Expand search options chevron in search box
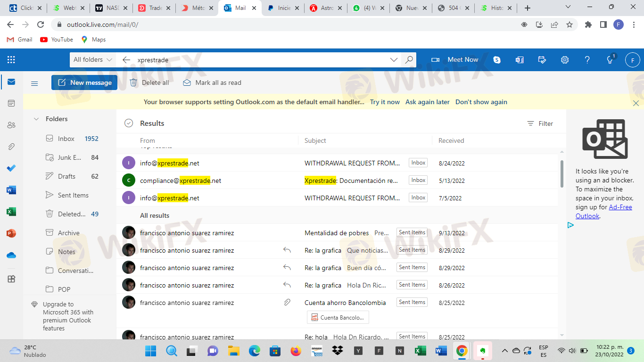This screenshot has width=644, height=362. click(394, 60)
